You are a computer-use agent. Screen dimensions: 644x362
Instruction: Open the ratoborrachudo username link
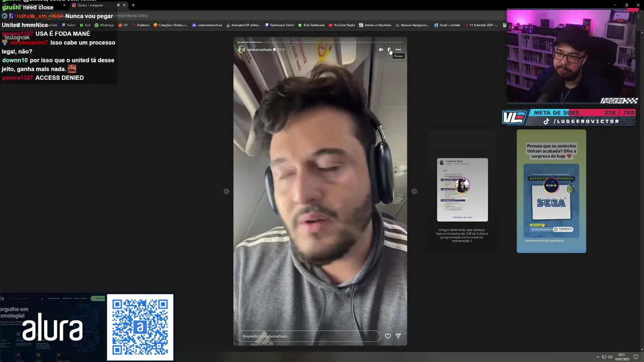259,50
